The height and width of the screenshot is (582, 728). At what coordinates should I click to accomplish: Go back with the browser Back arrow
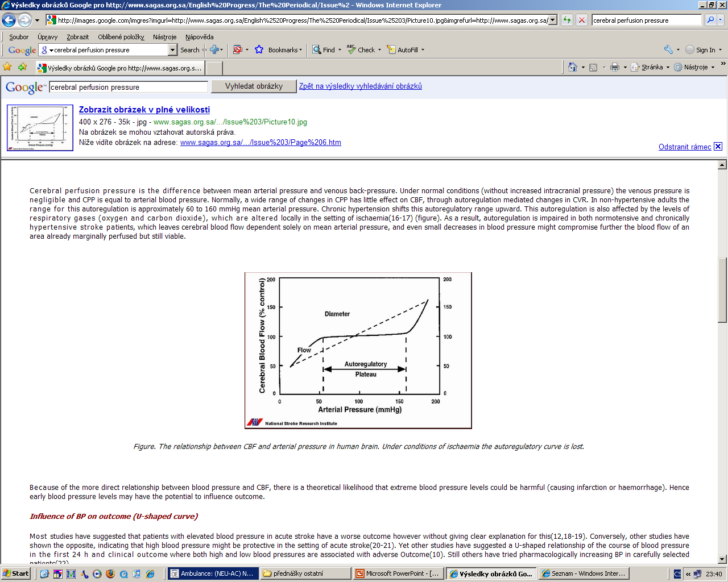pyautogui.click(x=9, y=20)
